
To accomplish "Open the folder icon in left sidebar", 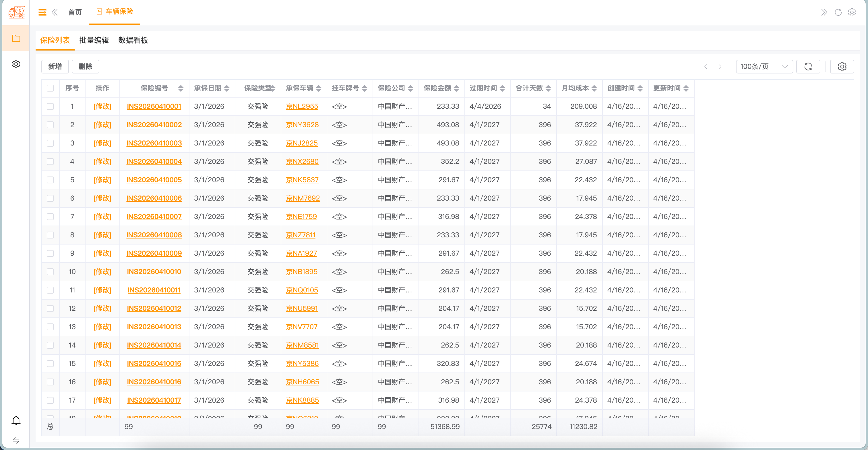I will pos(16,38).
